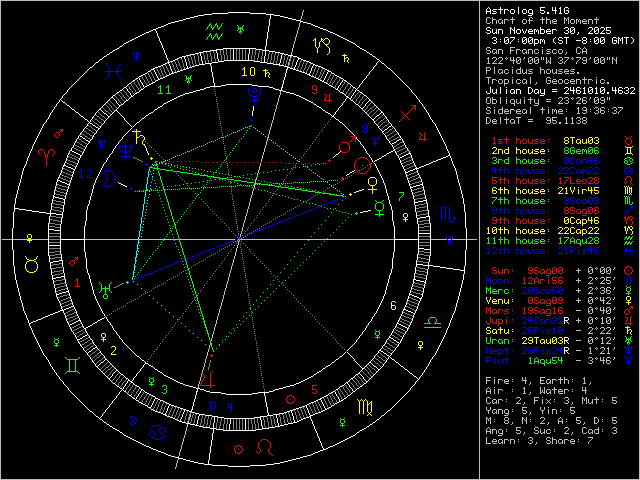Select the Gemini glyph in the 2nd house sidebar row

coord(629,151)
